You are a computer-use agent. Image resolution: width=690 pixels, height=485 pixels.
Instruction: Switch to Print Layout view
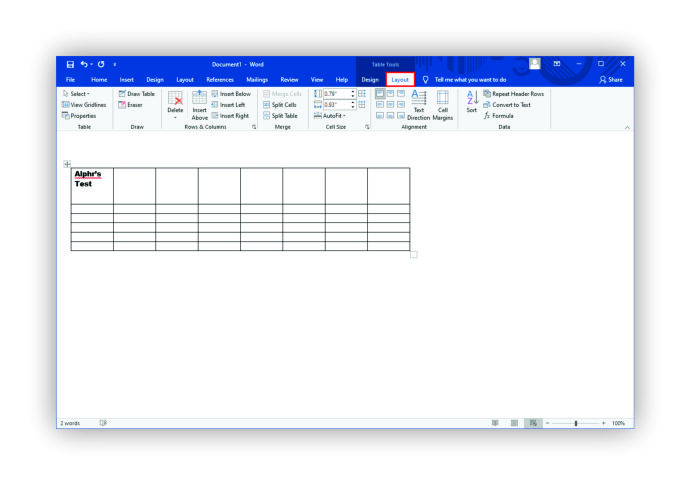[514, 423]
